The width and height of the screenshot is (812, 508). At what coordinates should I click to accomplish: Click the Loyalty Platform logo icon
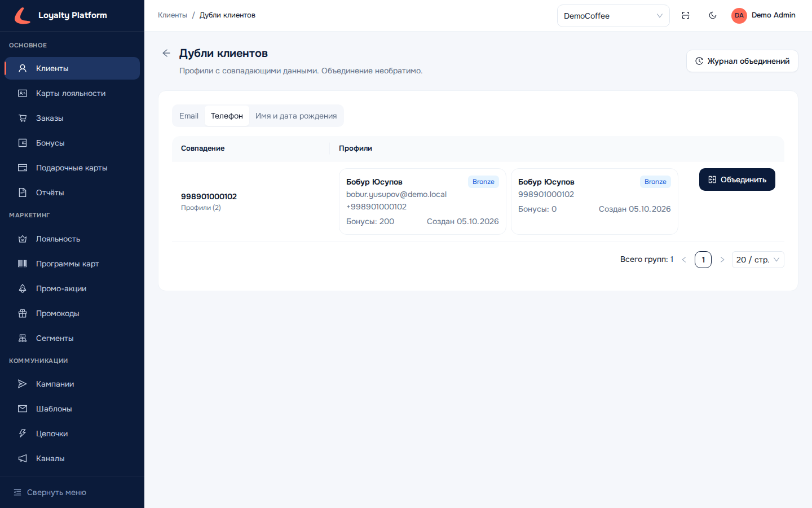tap(23, 15)
